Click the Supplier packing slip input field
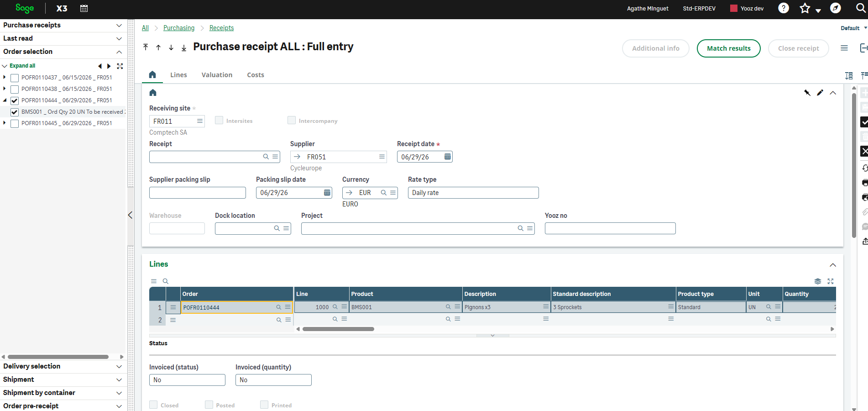 click(x=197, y=193)
